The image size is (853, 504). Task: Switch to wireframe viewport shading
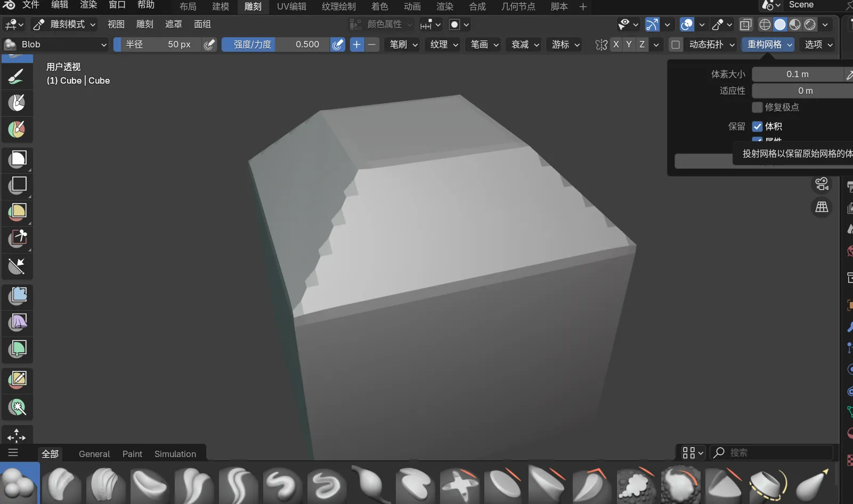pyautogui.click(x=765, y=25)
